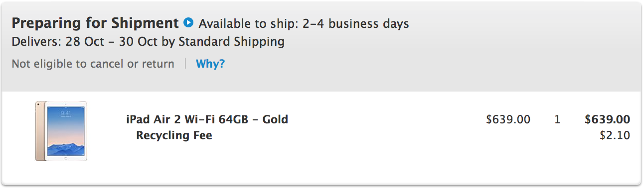Image resolution: width=644 pixels, height=190 pixels.
Task: Select the bold $639.00 line total
Action: pos(607,119)
